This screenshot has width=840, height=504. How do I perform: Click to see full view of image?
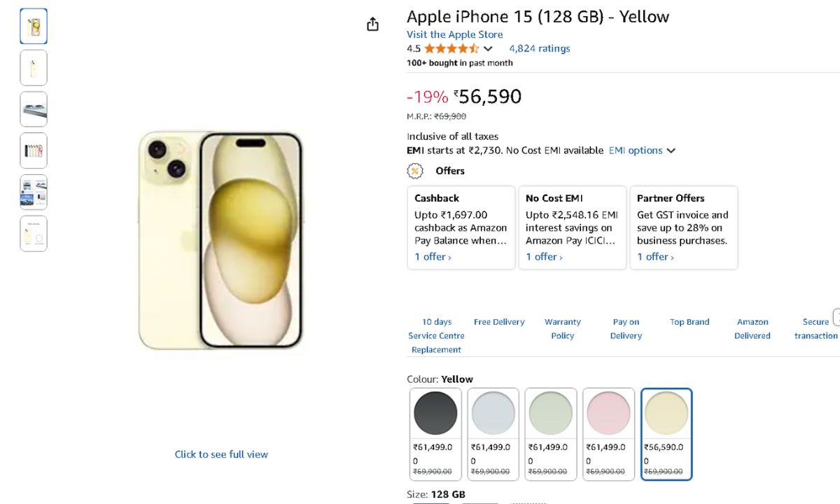point(221,454)
